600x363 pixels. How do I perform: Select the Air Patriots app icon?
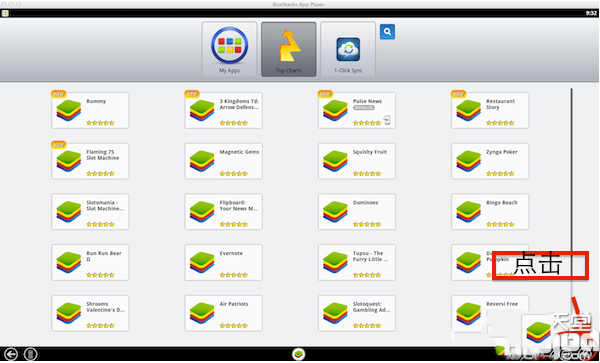(202, 313)
